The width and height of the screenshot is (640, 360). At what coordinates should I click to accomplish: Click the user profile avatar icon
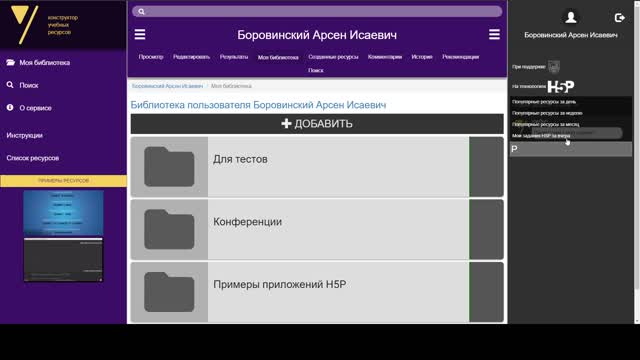point(571,17)
